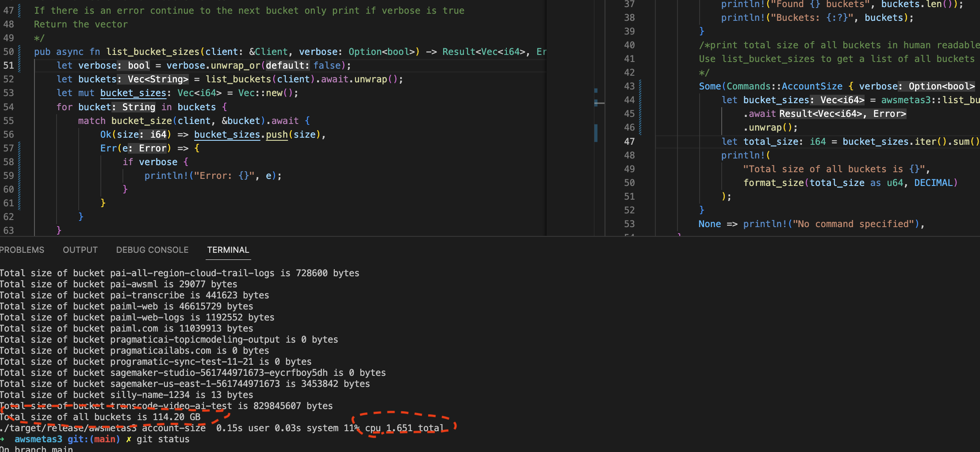
Task: Click 'git:(main)' branch indicator in terminal prompt
Action: [94, 439]
